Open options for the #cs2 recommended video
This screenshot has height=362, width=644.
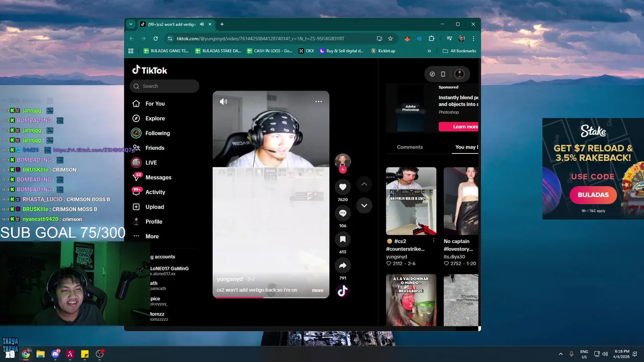tap(433, 241)
